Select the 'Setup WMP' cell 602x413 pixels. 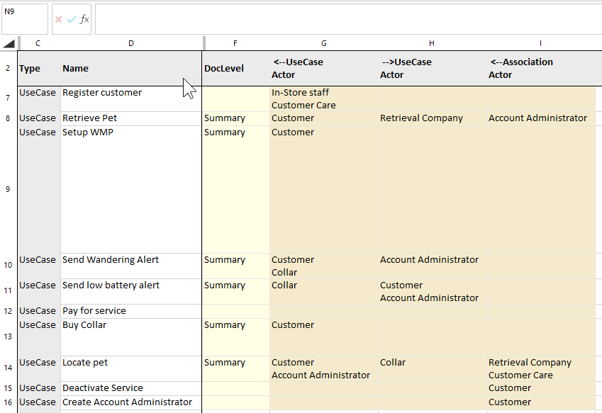[131, 190]
